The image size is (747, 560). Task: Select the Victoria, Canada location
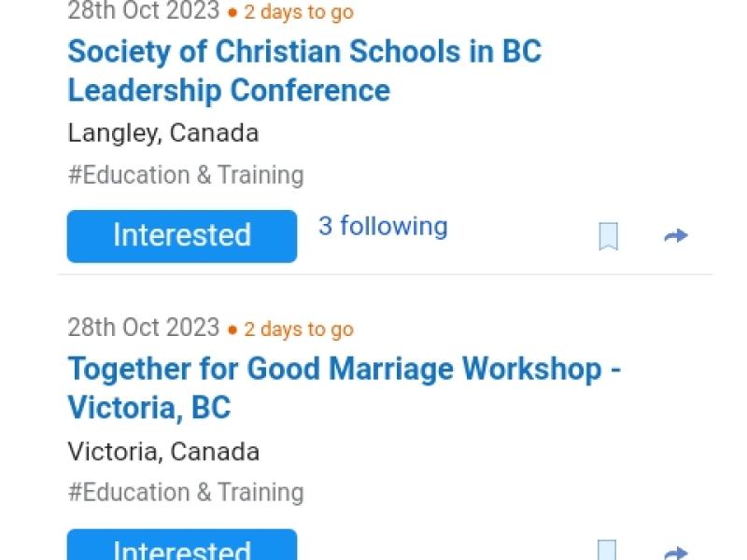(x=163, y=451)
